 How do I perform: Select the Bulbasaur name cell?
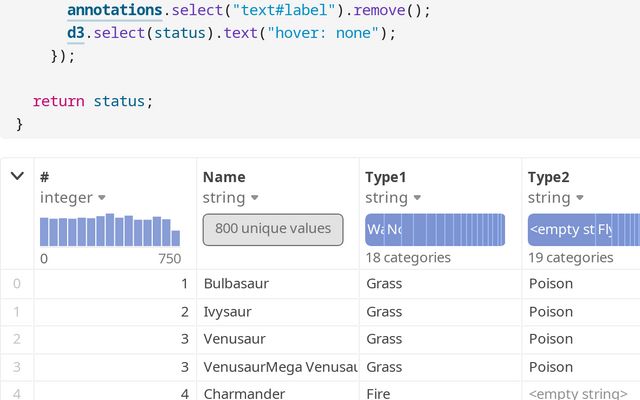[236, 284]
